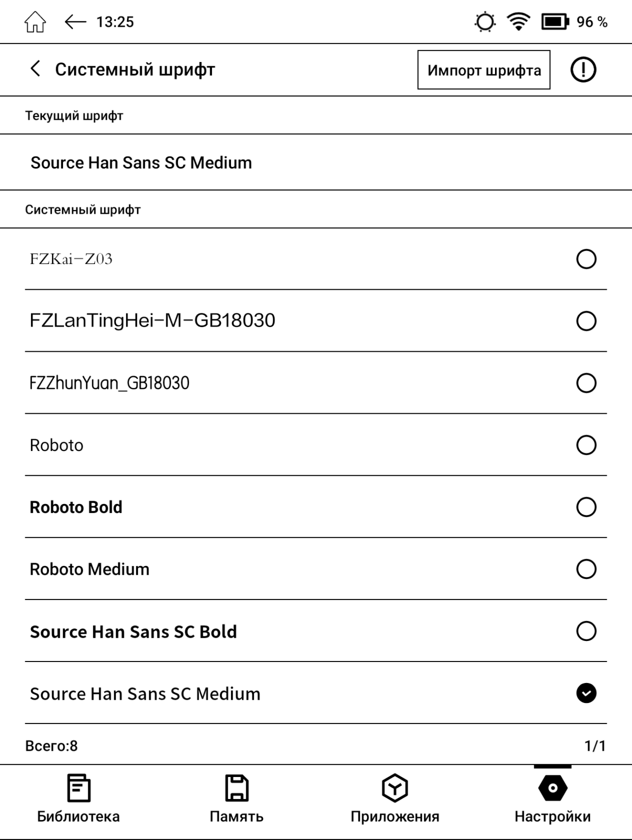The height and width of the screenshot is (840, 632).
Task: Click the Импорт шрифта button
Action: click(x=484, y=70)
